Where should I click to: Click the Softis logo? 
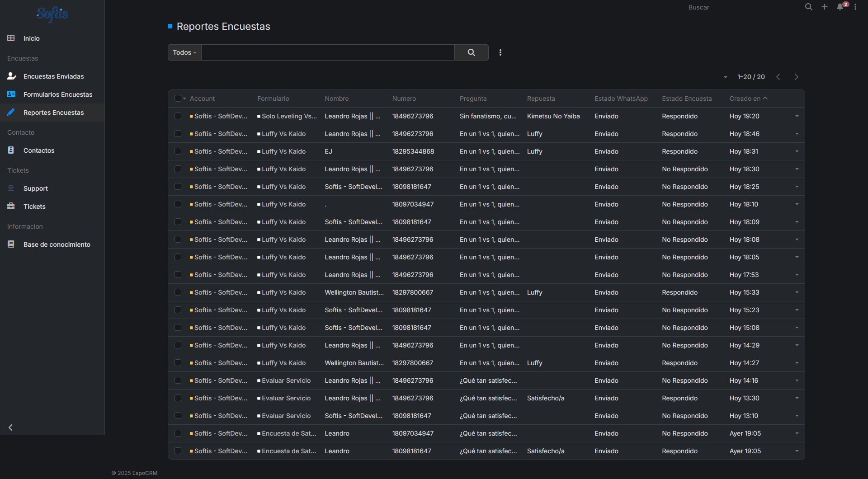52,14
